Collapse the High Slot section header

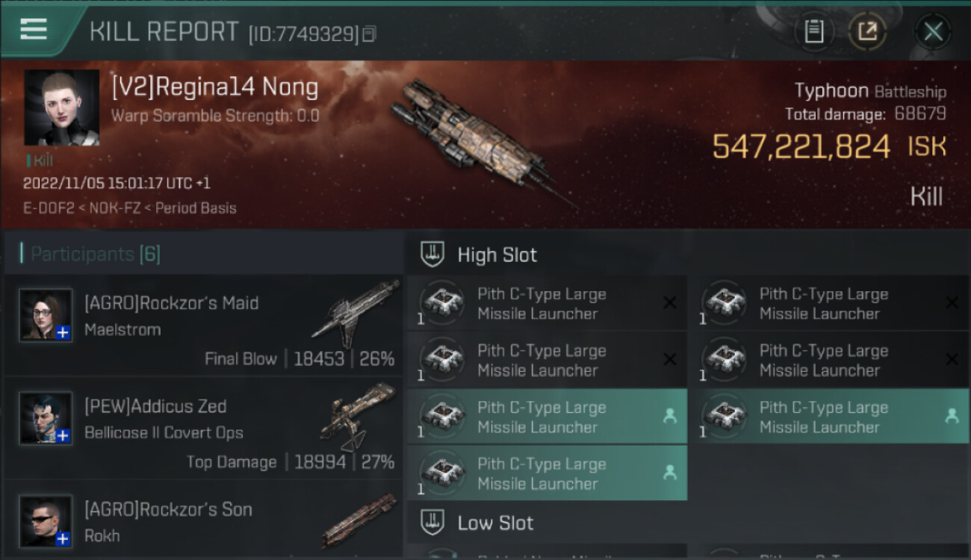[497, 255]
